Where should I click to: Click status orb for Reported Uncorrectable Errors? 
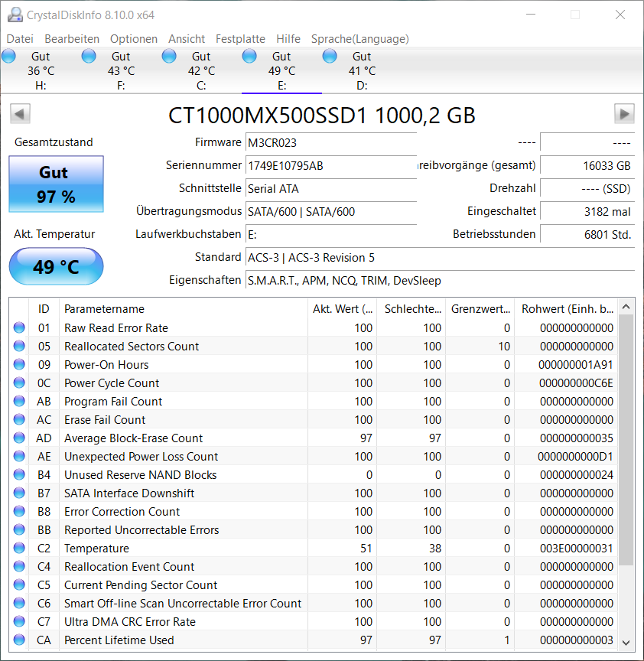coord(19,529)
